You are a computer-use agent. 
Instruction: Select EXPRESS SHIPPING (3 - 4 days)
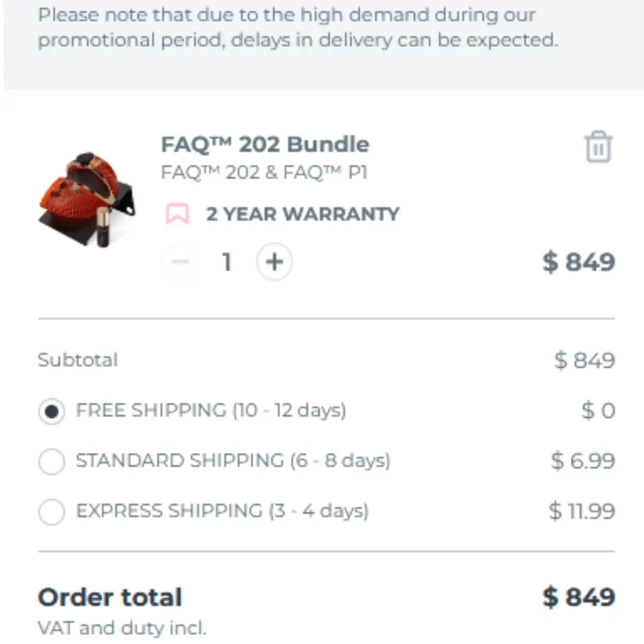click(52, 512)
